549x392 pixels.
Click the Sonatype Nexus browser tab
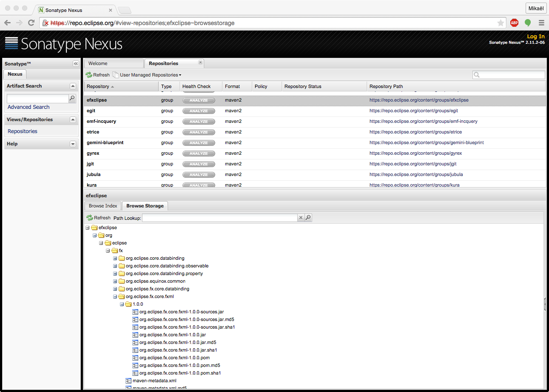pyautogui.click(x=75, y=10)
